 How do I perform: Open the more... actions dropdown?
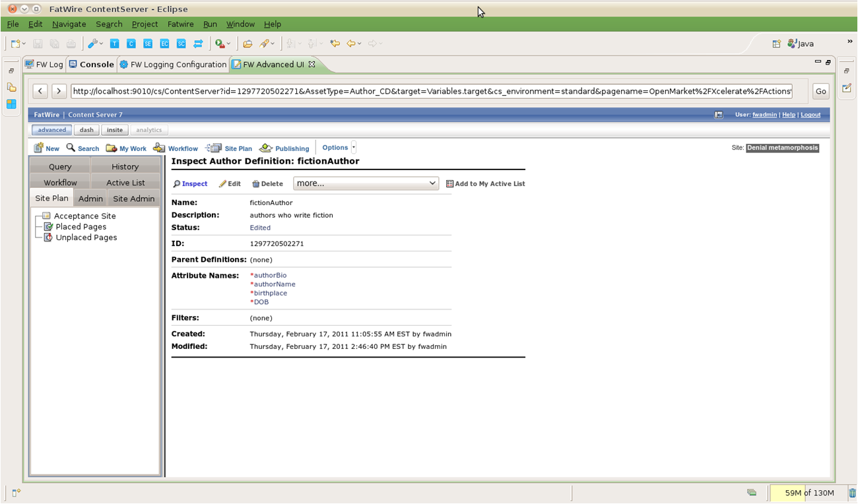(x=366, y=183)
